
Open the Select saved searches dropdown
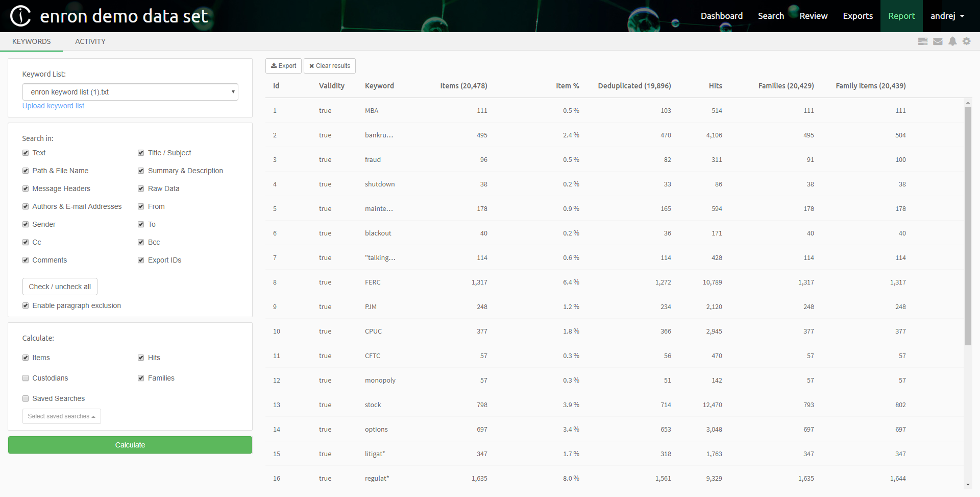[61, 416]
